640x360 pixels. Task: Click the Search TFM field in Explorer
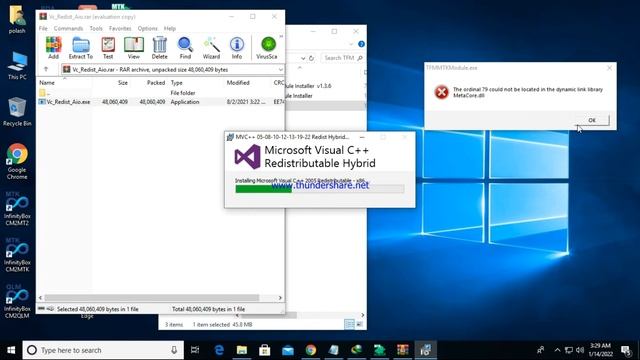point(342,58)
